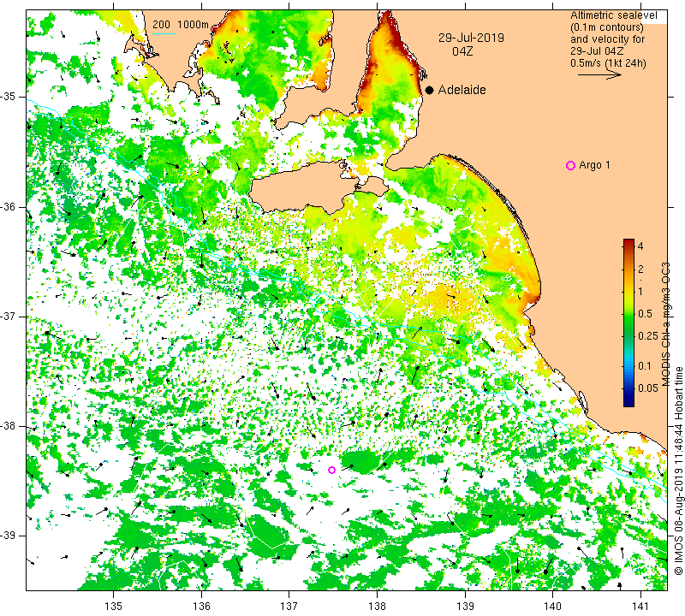Select the magenta Argo 1 legend circle
This screenshot has width=685, height=616.
pyautogui.click(x=570, y=165)
